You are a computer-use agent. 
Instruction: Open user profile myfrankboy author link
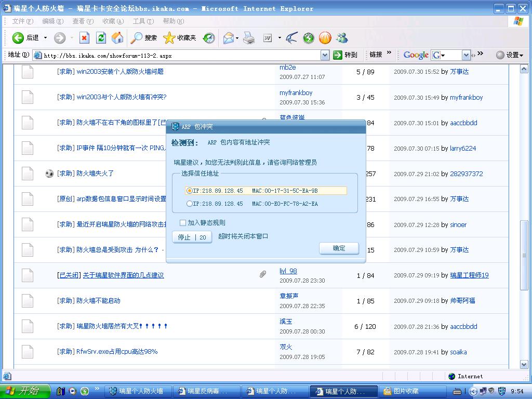[296, 92]
